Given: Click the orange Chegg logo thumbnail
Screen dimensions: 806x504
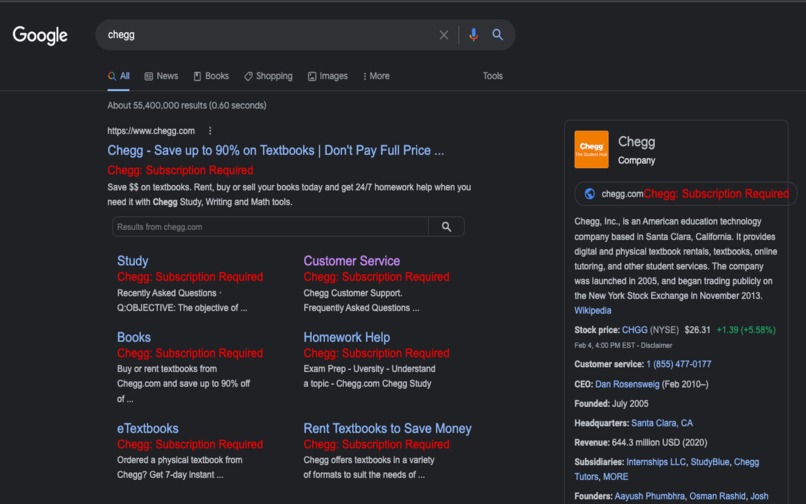Looking at the screenshot, I should pos(591,149).
